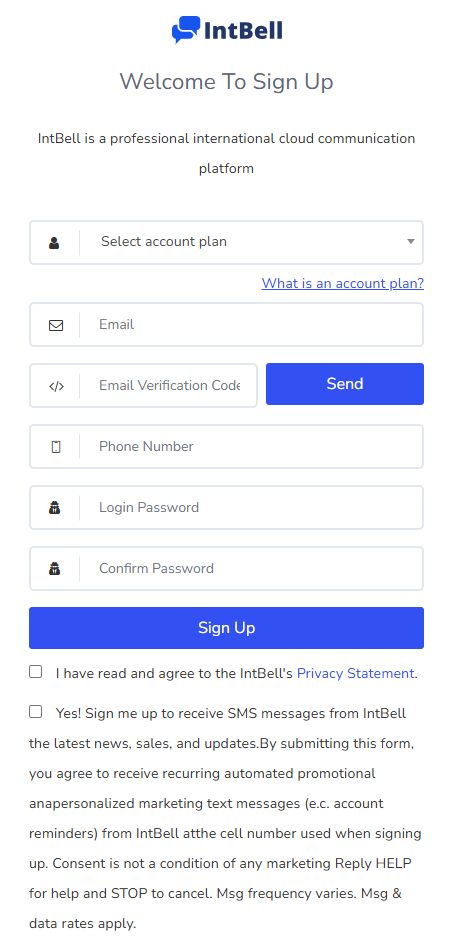449x946 pixels.
Task: Click the account plan dropdown arrow
Action: point(410,241)
